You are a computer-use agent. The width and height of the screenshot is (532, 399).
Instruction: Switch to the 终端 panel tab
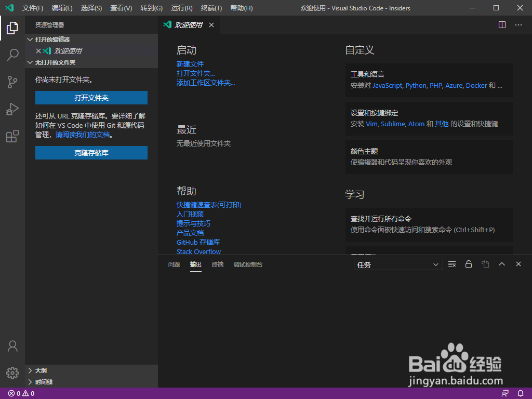tap(217, 264)
